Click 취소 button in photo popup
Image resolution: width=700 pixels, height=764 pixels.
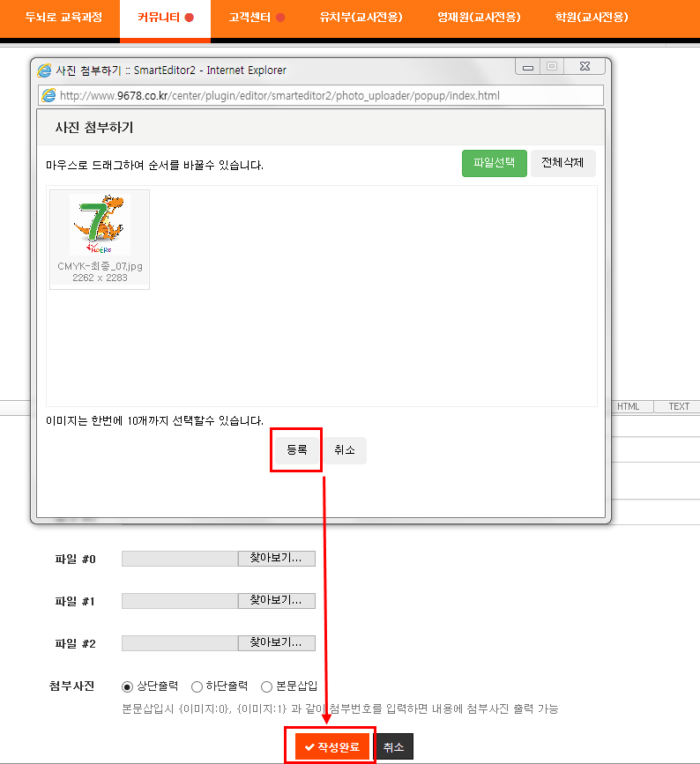[345, 450]
